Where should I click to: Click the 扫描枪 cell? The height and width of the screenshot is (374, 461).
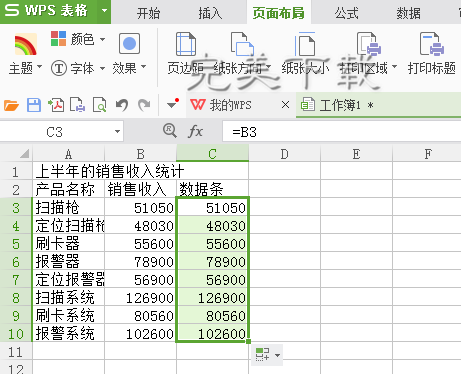[x=68, y=208]
